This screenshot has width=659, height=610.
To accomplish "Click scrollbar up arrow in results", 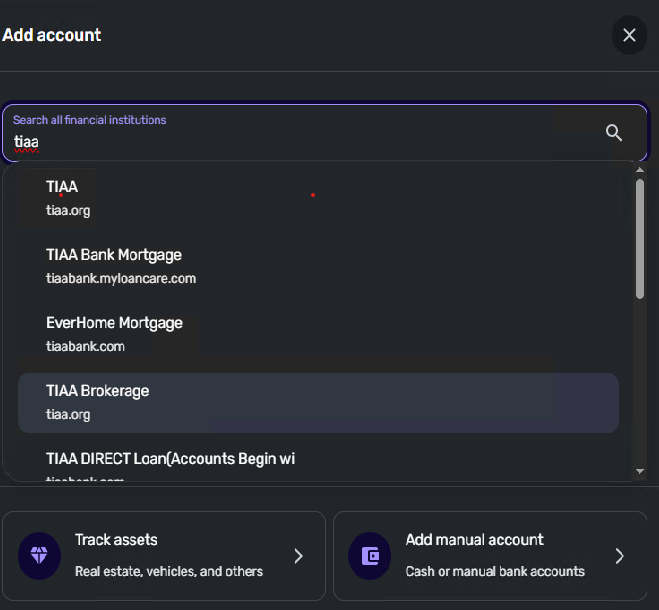I will (640, 171).
